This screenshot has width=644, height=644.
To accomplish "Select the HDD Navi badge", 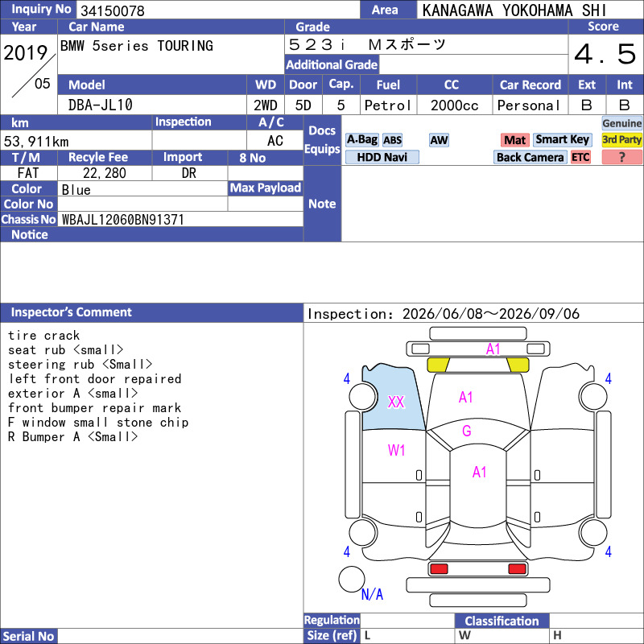I will (382, 157).
